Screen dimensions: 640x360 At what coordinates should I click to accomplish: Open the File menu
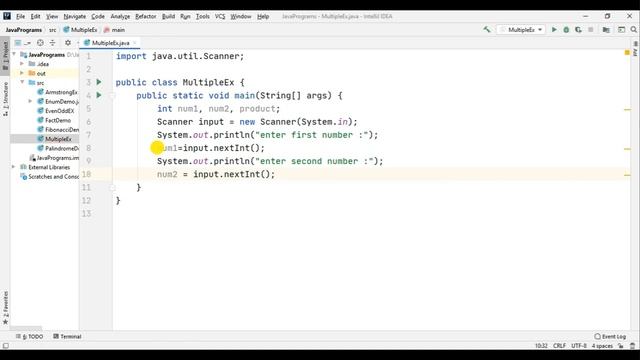coord(20,16)
